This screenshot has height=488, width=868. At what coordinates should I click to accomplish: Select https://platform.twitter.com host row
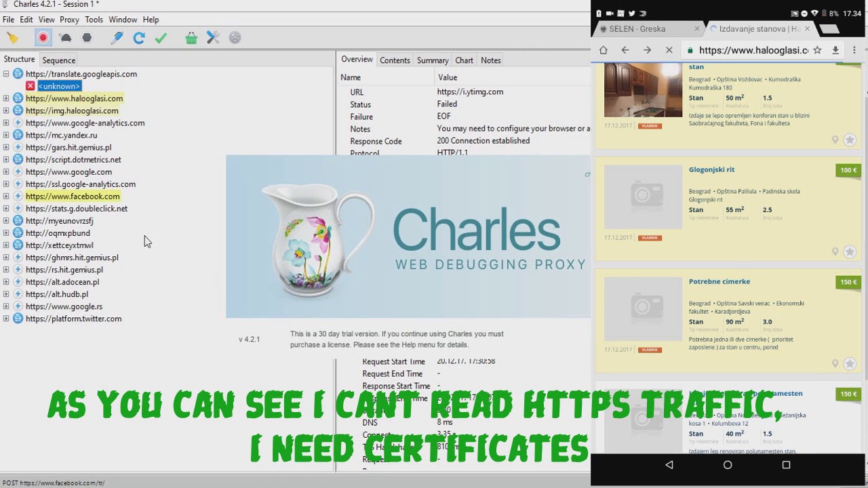click(74, 319)
